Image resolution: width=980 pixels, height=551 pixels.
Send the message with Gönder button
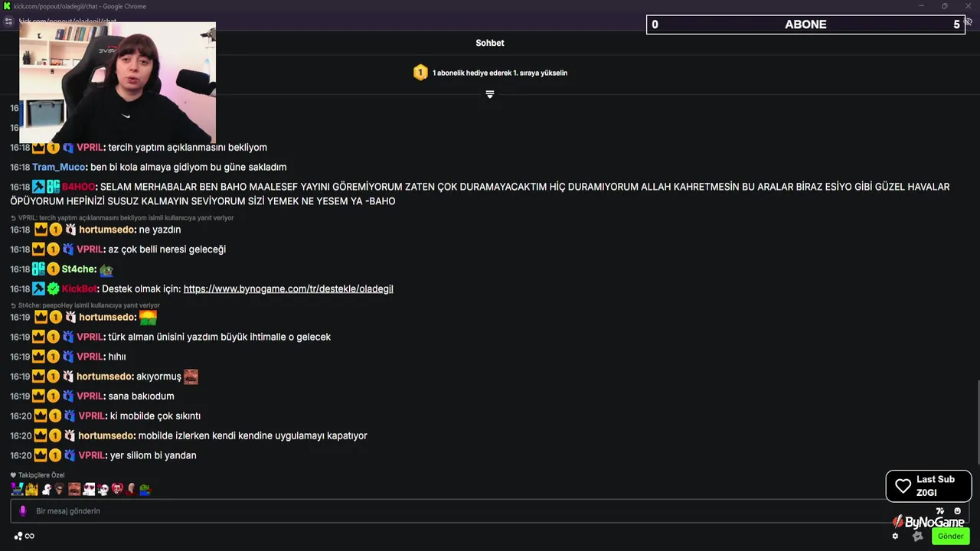(950, 536)
